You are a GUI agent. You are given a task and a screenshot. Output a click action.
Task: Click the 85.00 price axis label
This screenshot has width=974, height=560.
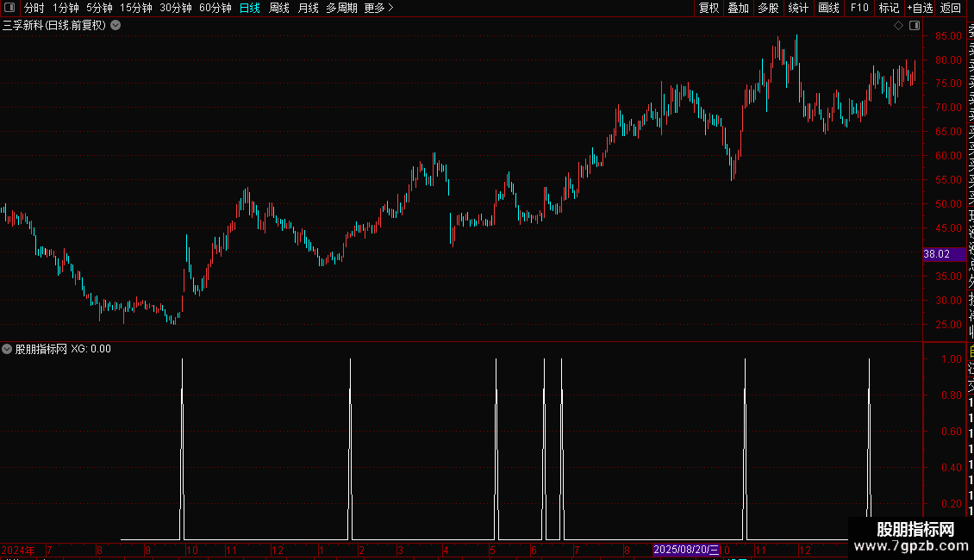(948, 36)
